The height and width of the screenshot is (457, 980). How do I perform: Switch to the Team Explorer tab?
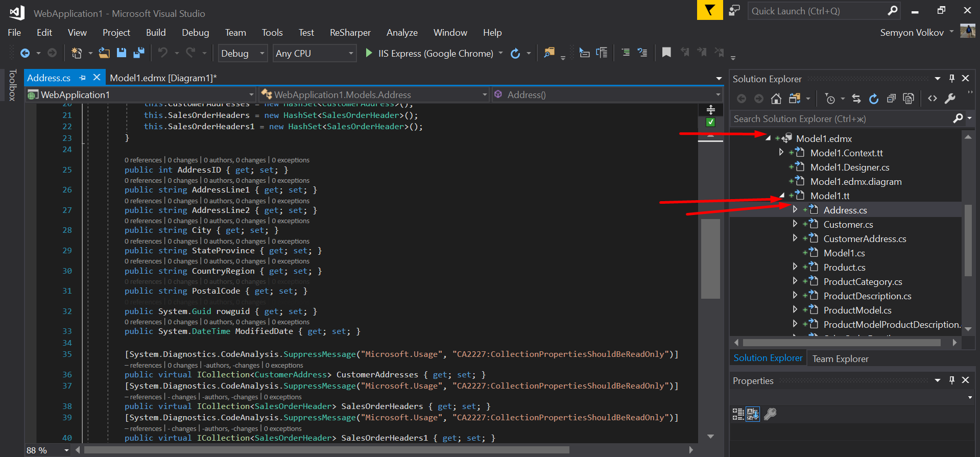click(x=840, y=359)
